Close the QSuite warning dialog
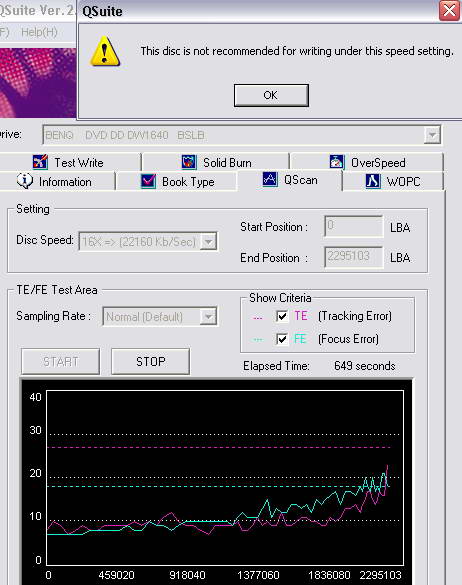Viewport: 462px width, 585px height. coord(449,10)
